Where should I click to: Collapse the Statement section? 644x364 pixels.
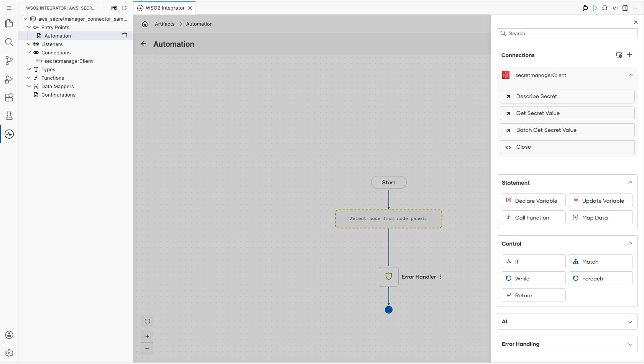coord(630,183)
